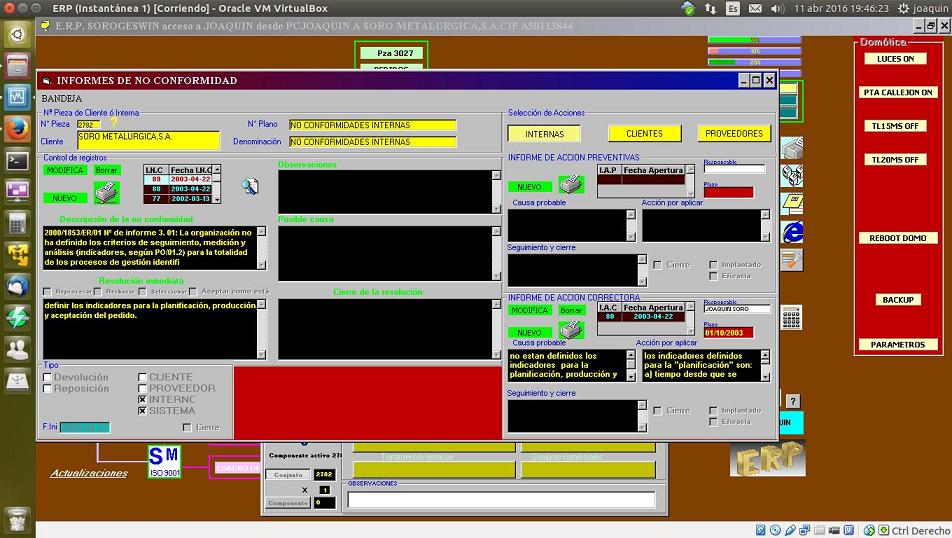952x538 pixels.
Task: Click the volume indicator in top panel
Action: pos(777,9)
